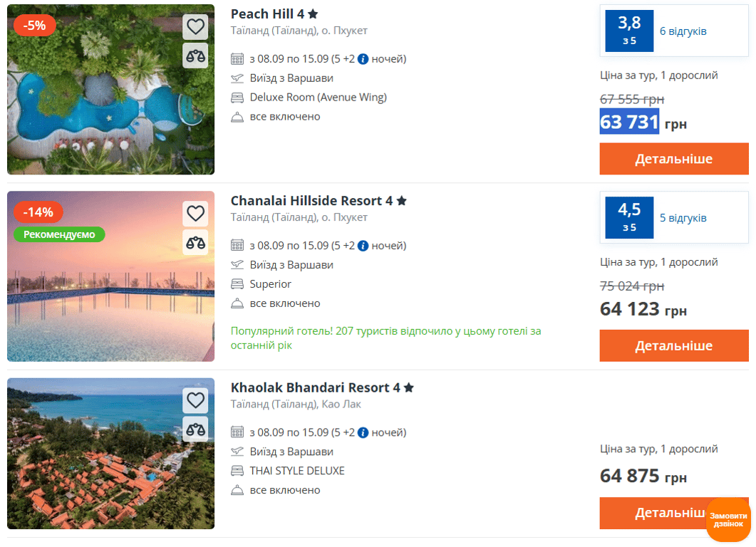
Task: Click the info icon next to Peach Hill nights
Action: 363,59
